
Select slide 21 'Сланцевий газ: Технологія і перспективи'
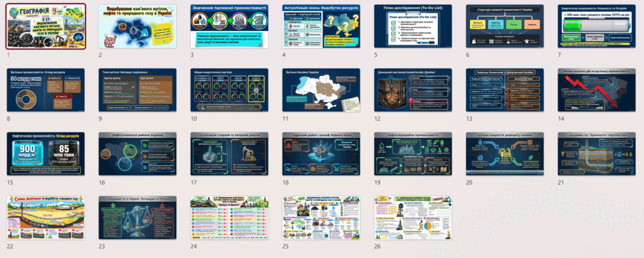(x=597, y=154)
